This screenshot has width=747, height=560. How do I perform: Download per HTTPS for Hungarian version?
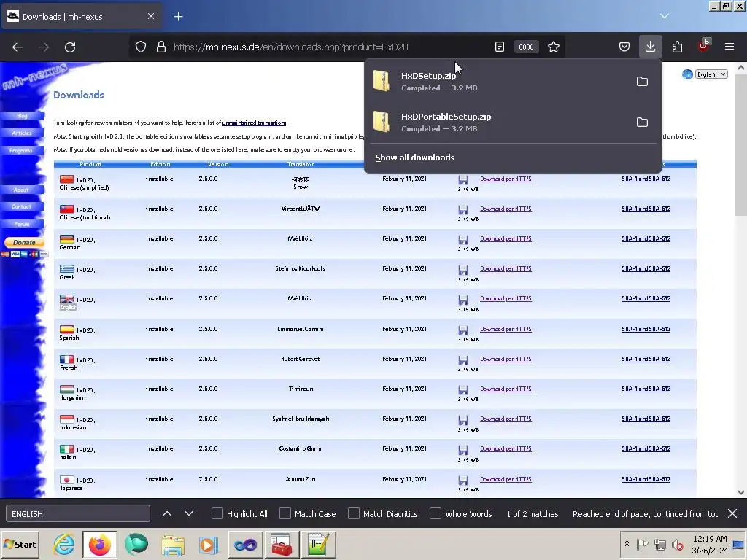[506, 389]
